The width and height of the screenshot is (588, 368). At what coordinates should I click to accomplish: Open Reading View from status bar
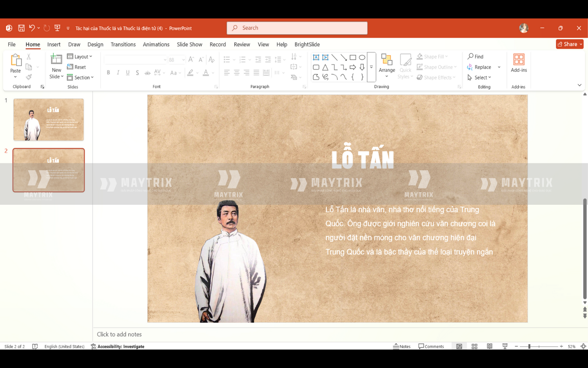(489, 346)
